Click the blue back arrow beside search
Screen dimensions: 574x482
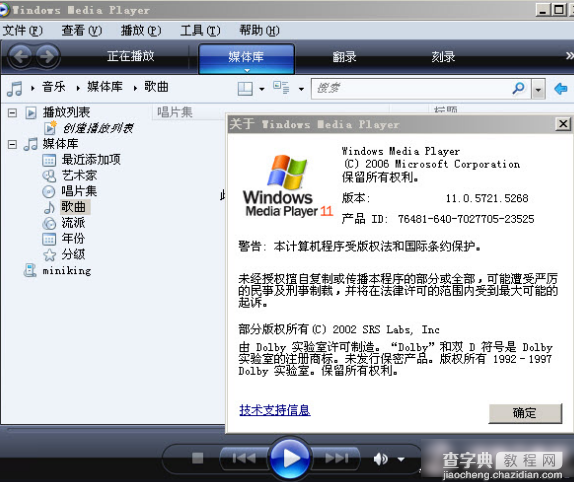[x=560, y=88]
